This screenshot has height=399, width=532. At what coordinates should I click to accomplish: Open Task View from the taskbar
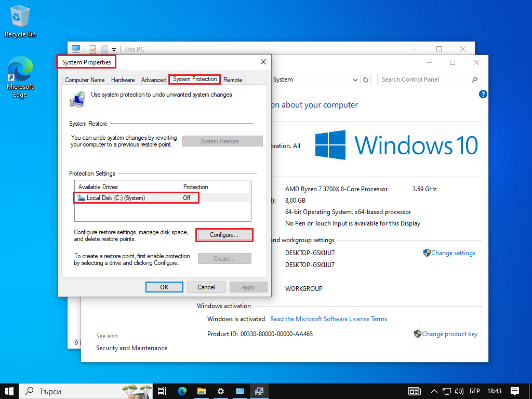click(162, 391)
